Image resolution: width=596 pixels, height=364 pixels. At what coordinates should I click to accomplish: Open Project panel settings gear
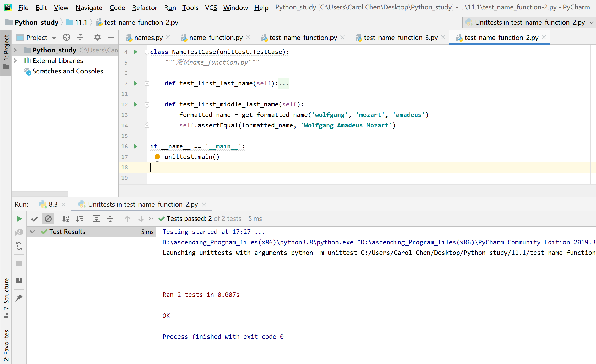pos(98,38)
